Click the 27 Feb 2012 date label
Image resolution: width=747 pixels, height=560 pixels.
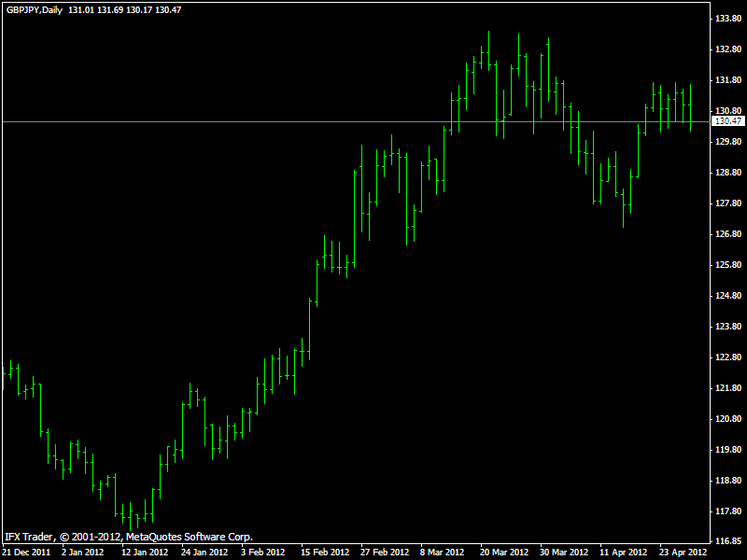click(385, 553)
